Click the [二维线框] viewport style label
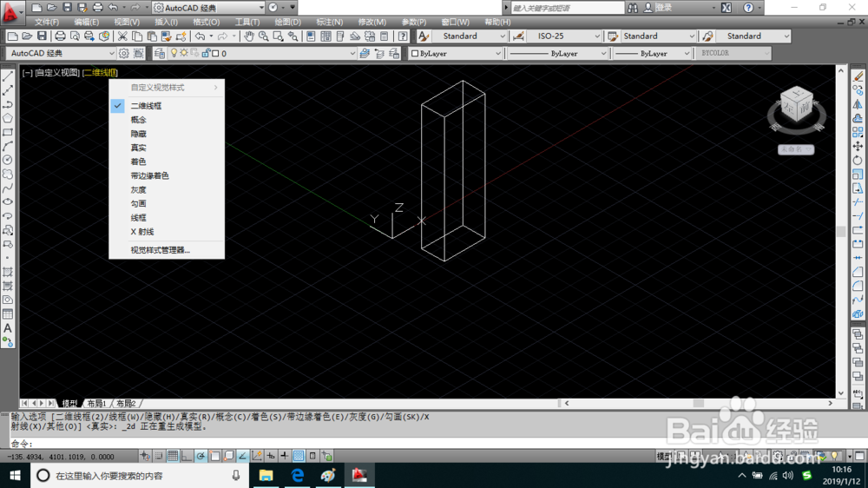 coord(100,73)
